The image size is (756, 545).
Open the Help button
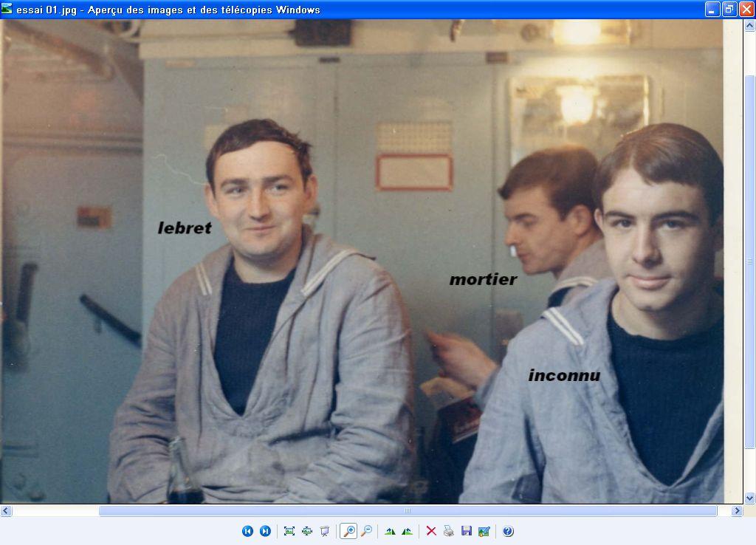click(x=508, y=531)
